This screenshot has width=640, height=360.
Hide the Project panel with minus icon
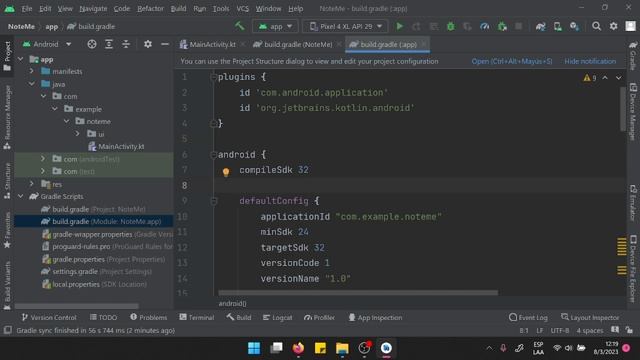(165, 44)
